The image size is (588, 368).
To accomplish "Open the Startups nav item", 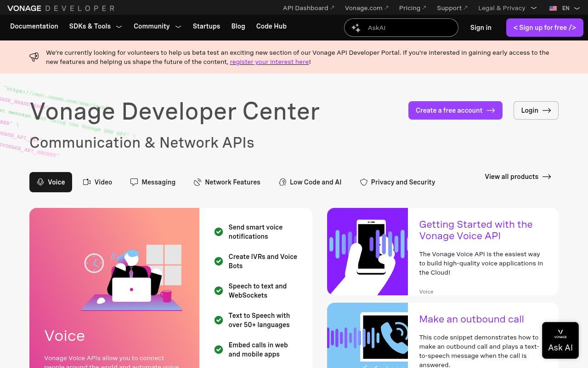I will 206,26.
